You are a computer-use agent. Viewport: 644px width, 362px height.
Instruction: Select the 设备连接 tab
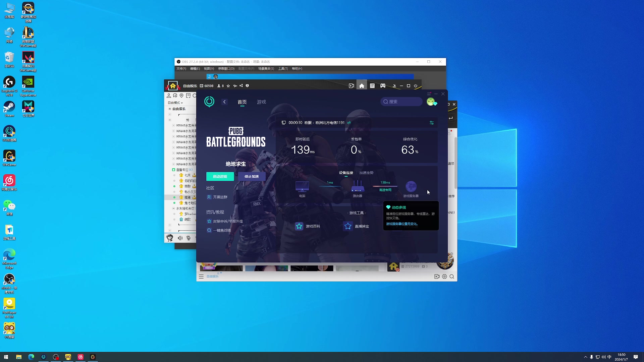(x=346, y=173)
